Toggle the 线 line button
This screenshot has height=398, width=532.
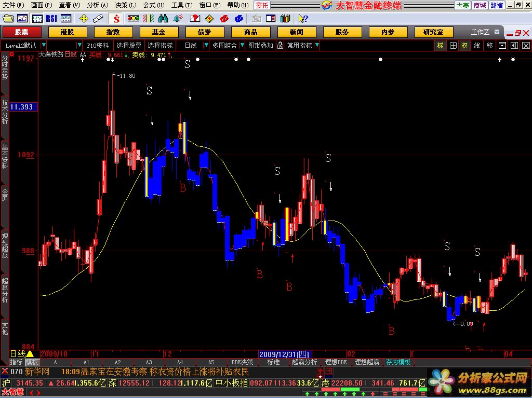(477, 46)
